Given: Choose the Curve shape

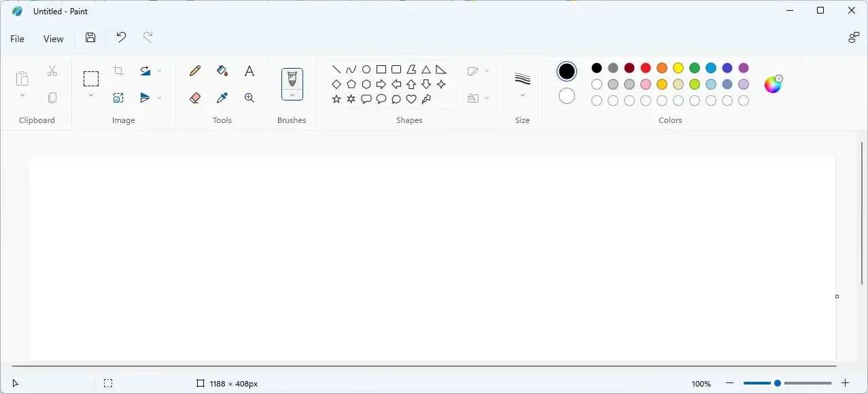Looking at the screenshot, I should (x=351, y=69).
